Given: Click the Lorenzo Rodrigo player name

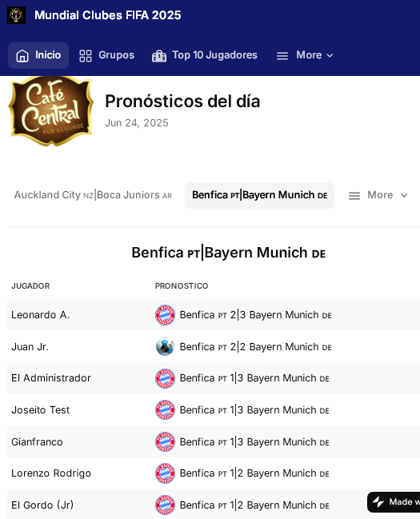Looking at the screenshot, I should [x=51, y=473].
